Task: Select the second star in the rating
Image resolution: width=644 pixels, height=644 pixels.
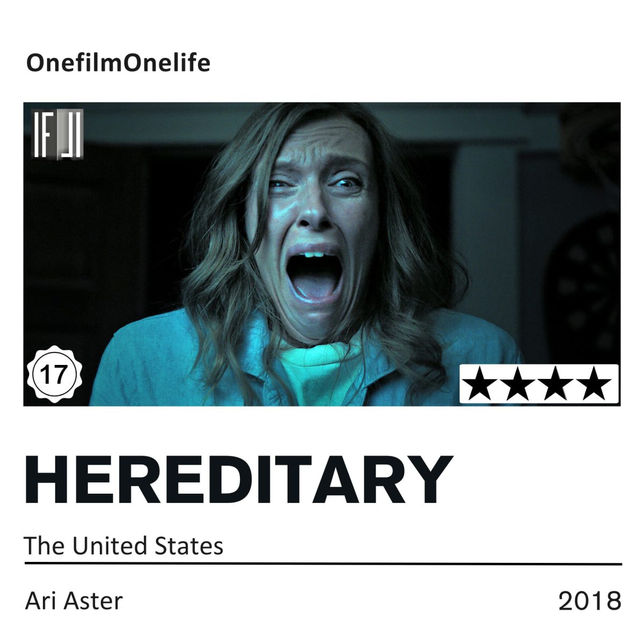Action: (x=517, y=384)
